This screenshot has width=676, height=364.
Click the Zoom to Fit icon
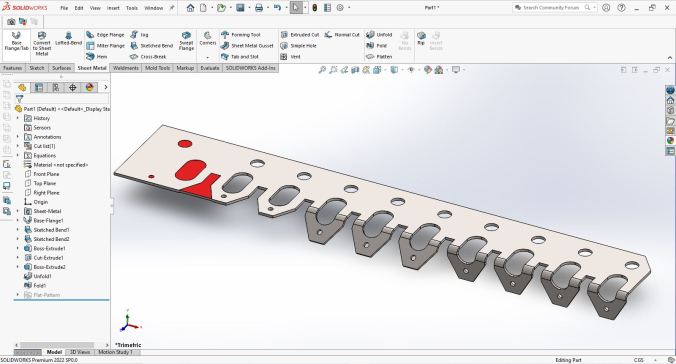pyautogui.click(x=322, y=70)
